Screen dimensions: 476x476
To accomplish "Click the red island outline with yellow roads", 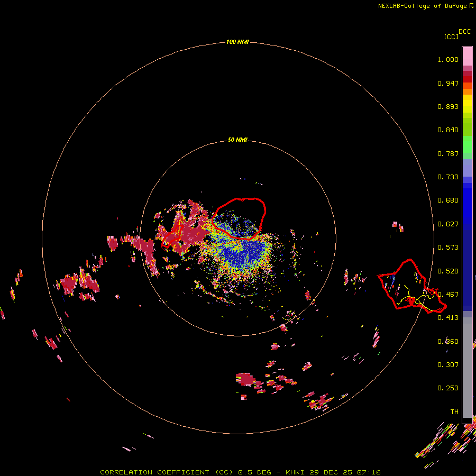I will click(x=411, y=287).
